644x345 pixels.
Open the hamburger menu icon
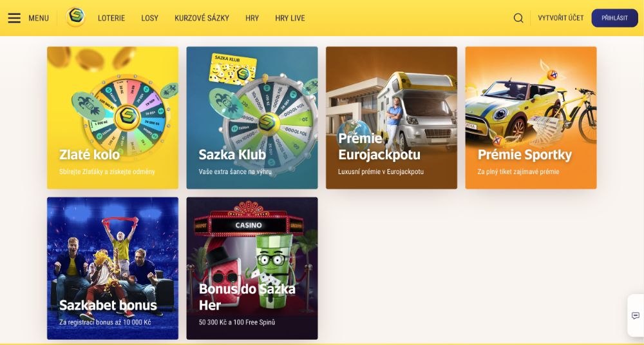point(14,18)
